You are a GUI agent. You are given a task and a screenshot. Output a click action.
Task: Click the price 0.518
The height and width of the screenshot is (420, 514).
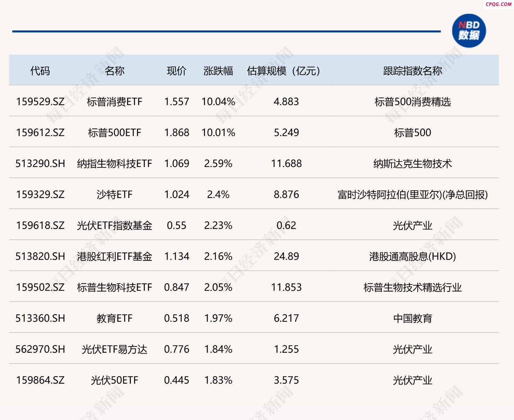(x=177, y=318)
